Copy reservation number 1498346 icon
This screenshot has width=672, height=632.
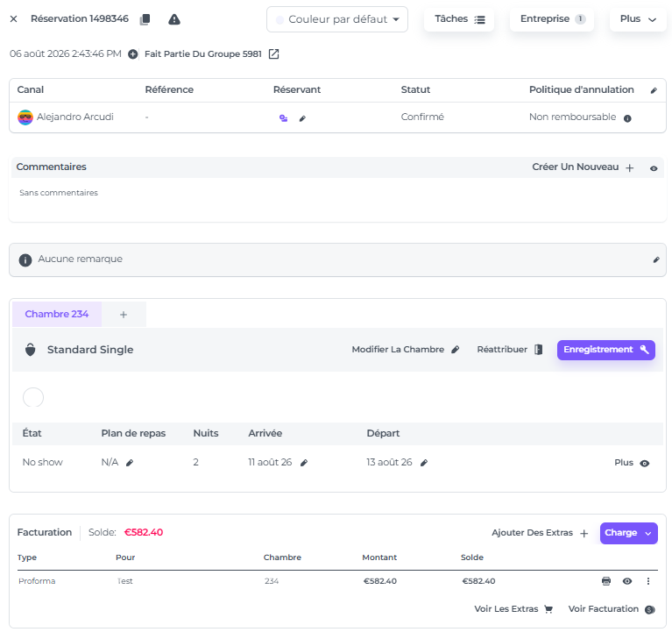point(145,19)
